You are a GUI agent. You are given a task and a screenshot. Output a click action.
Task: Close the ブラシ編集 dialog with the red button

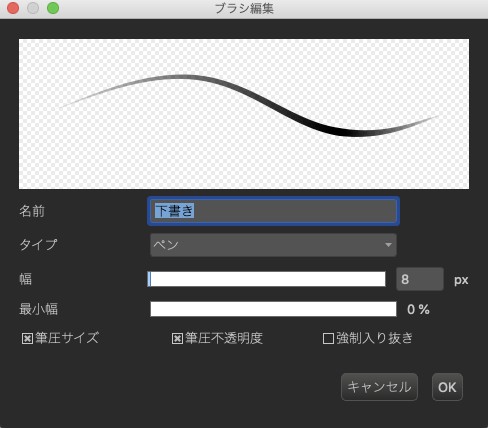coord(13,8)
